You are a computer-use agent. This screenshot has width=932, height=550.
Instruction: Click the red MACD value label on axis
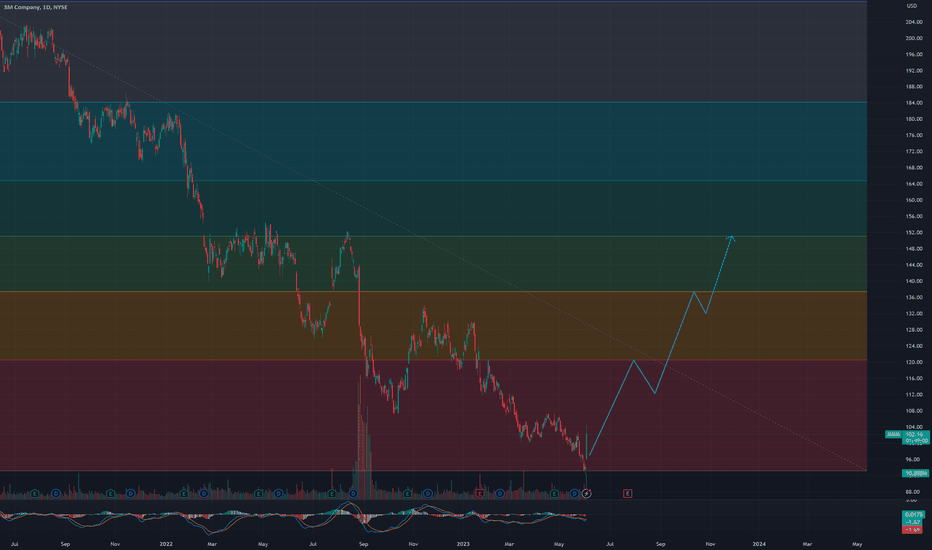(914, 529)
